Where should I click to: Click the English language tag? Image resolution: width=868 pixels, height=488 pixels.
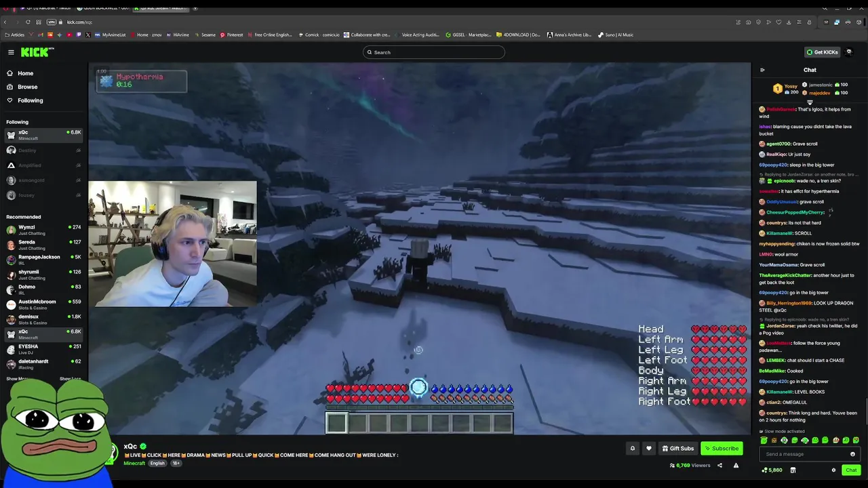[x=157, y=464]
